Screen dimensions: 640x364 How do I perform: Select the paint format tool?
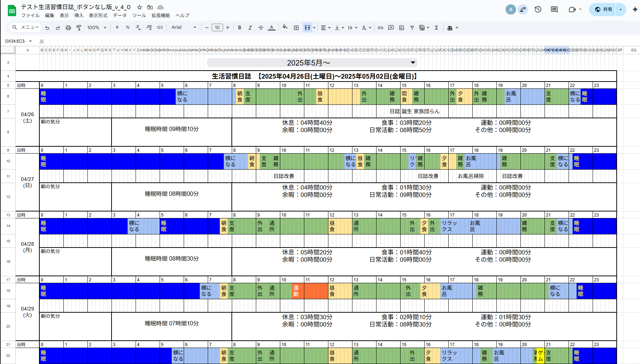point(79,28)
